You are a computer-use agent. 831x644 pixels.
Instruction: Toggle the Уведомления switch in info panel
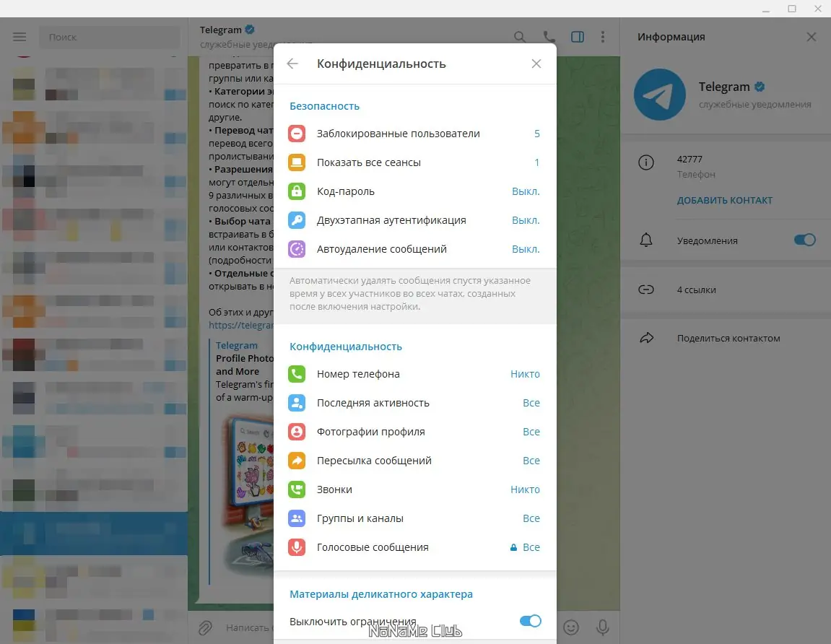click(804, 240)
